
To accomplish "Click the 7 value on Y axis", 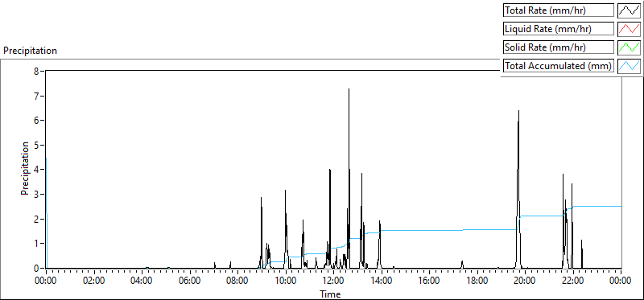I will click(36, 96).
